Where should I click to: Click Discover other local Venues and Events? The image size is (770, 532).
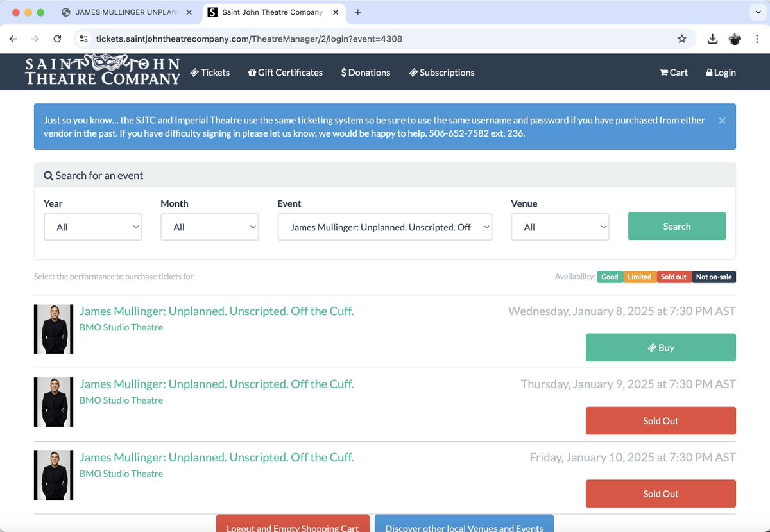coord(464,524)
